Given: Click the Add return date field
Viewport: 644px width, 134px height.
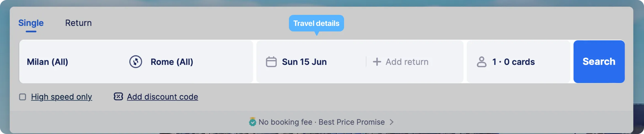Looking at the screenshot, I should [415, 62].
